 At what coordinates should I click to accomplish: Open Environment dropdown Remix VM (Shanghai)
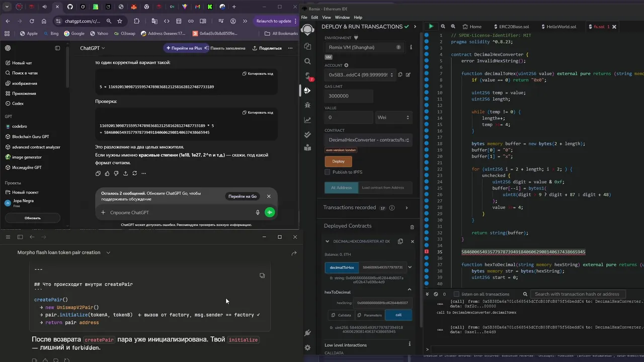365,47
